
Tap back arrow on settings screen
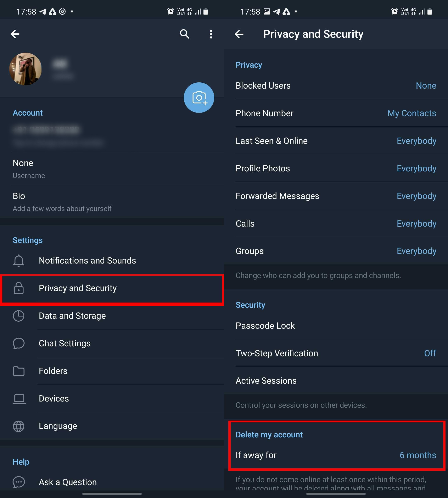coord(16,34)
